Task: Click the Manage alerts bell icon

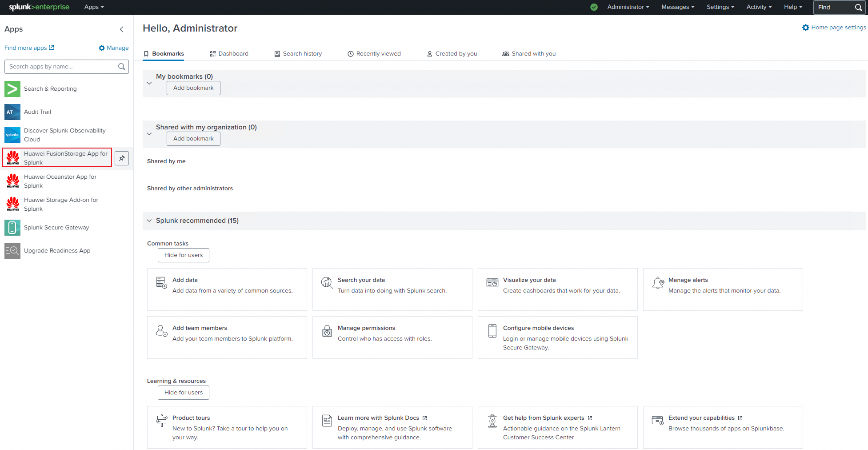Action: click(658, 283)
